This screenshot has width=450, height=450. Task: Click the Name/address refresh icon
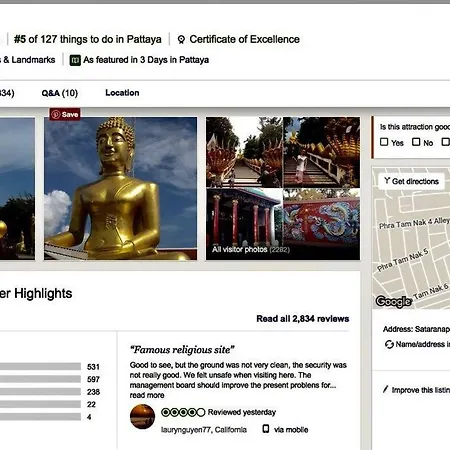coord(389,344)
